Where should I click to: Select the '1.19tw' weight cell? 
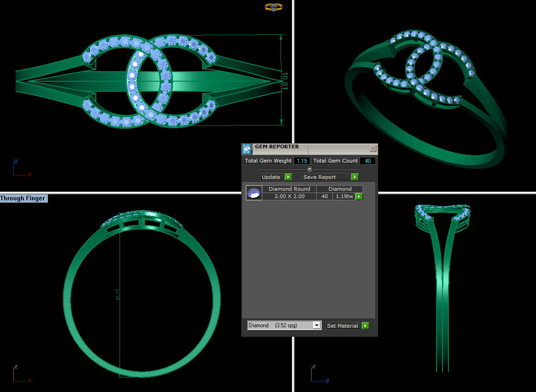point(344,196)
